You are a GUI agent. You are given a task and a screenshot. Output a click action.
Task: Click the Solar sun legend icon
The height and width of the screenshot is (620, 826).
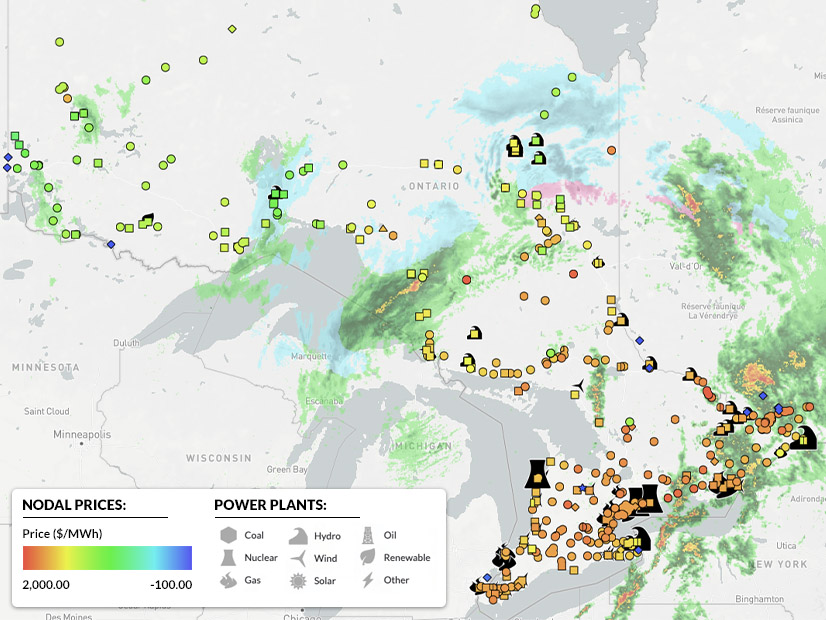298,580
